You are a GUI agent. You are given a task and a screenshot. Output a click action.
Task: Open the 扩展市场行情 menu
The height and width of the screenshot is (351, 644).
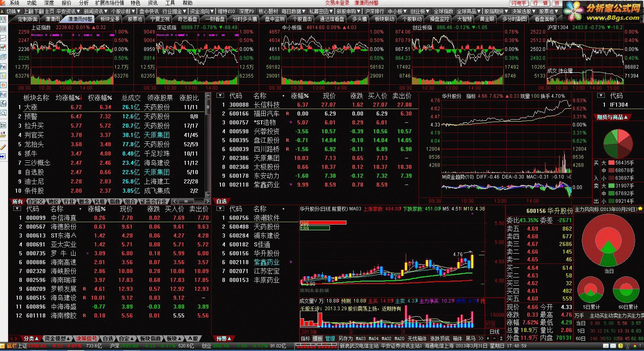tap(110, 3)
